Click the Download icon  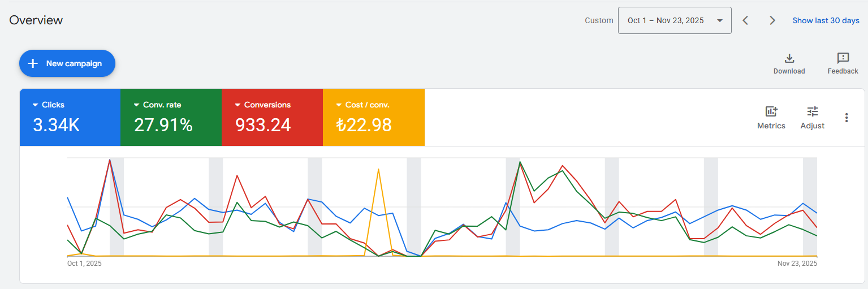click(x=789, y=58)
